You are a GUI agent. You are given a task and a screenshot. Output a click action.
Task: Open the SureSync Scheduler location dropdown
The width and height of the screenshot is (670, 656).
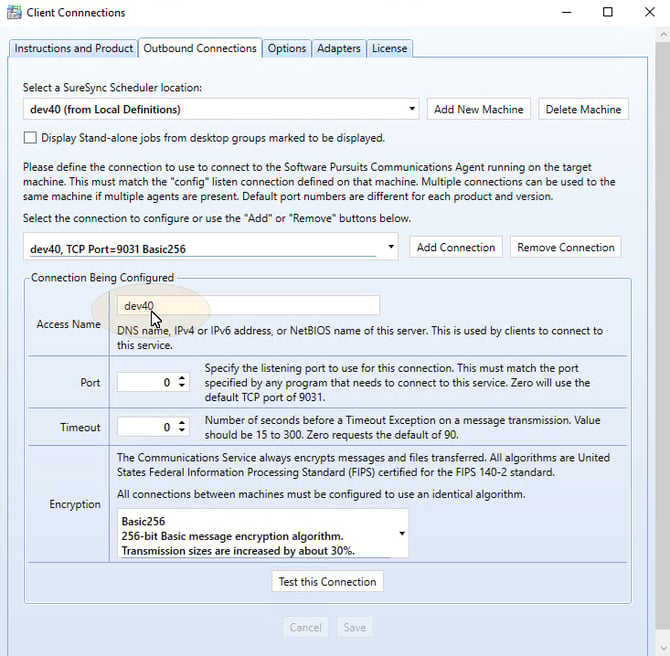pos(221,109)
